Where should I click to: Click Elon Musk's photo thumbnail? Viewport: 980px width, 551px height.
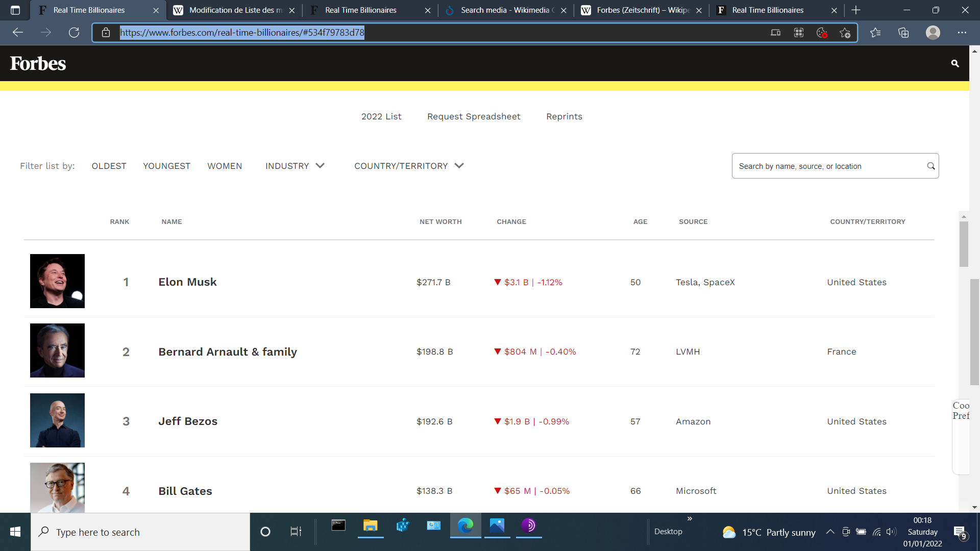coord(57,281)
